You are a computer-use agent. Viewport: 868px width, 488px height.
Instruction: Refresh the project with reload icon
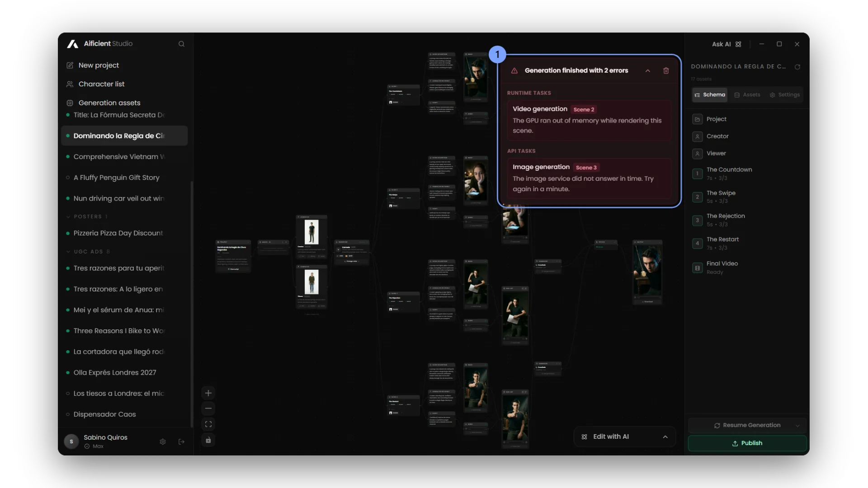(797, 67)
